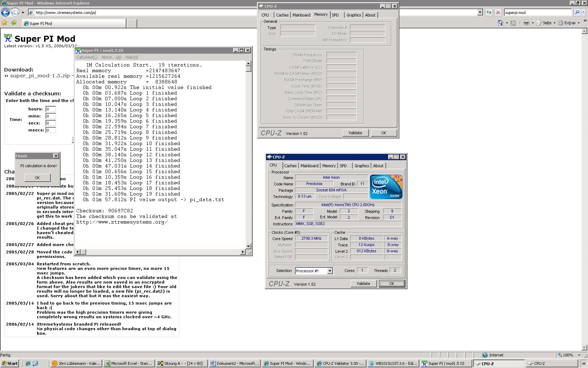The image size is (588, 368).
Task: Open Graphics tab in lower CPU-Z window
Action: point(362,166)
